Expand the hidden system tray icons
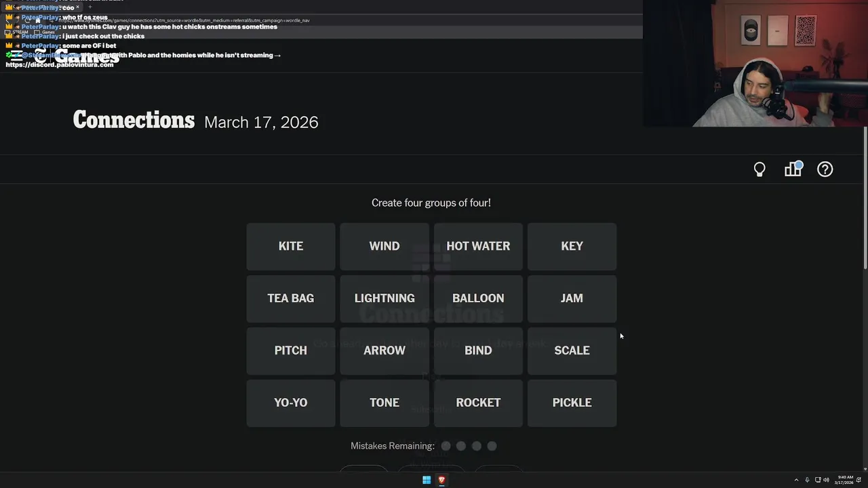Screen dimensions: 868x488 tap(796, 480)
